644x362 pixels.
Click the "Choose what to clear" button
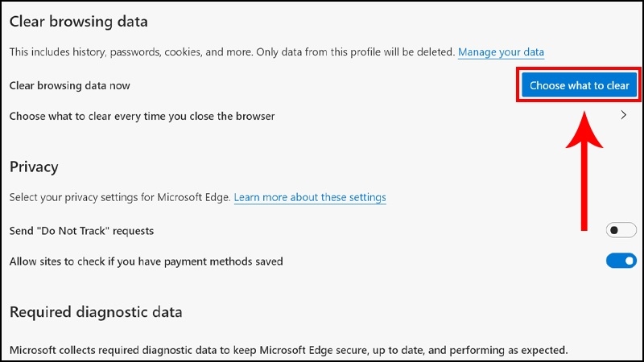(579, 85)
